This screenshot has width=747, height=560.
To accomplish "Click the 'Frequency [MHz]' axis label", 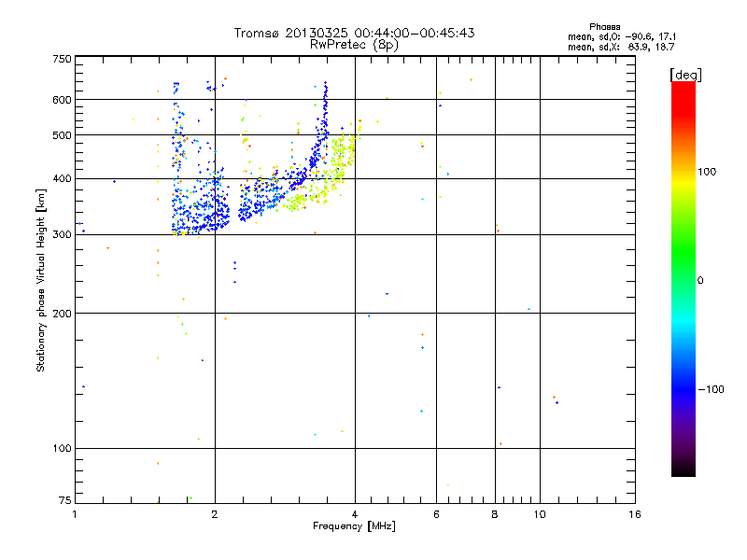I will (354, 526).
